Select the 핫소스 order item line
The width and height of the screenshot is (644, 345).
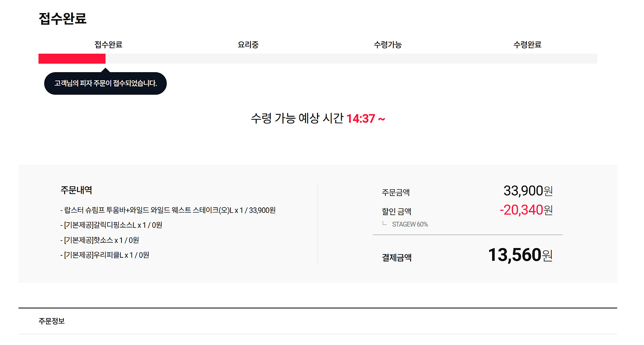(x=100, y=240)
